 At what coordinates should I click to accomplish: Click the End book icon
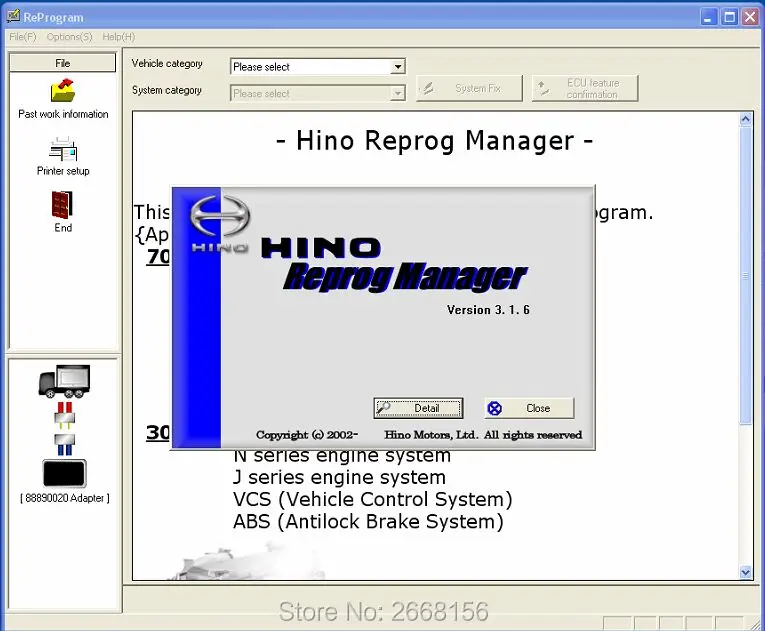pyautogui.click(x=62, y=204)
